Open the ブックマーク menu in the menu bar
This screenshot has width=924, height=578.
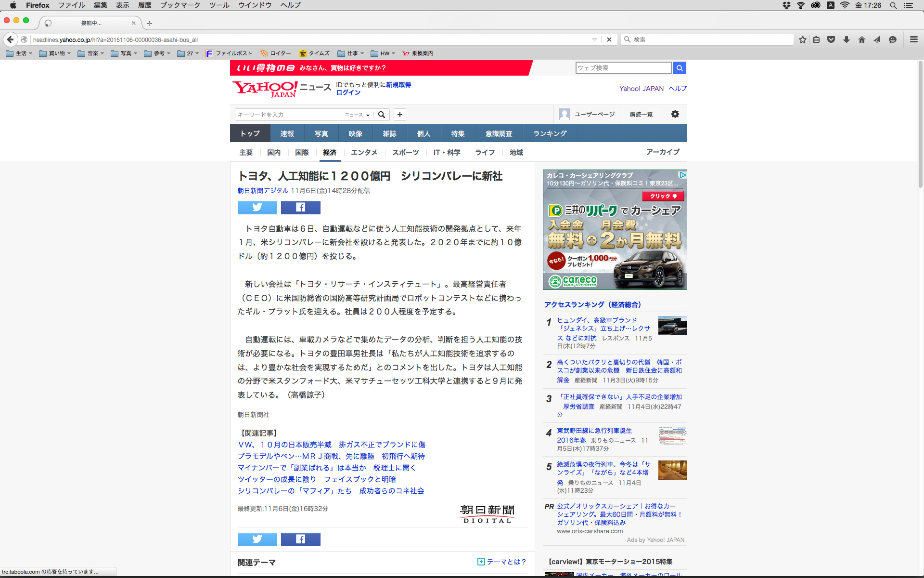[180, 5]
